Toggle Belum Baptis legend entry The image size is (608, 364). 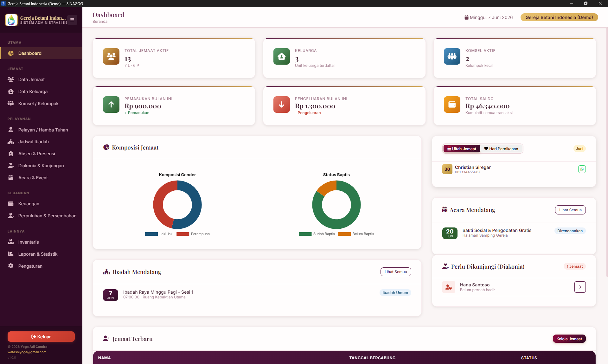point(356,234)
